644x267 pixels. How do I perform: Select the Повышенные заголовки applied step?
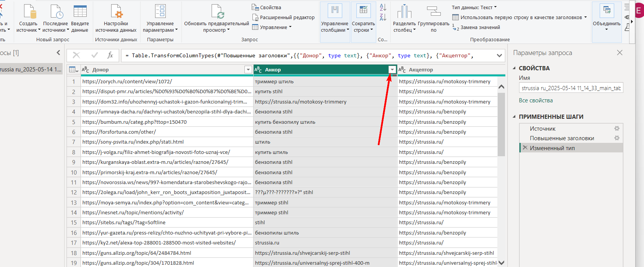coord(561,138)
